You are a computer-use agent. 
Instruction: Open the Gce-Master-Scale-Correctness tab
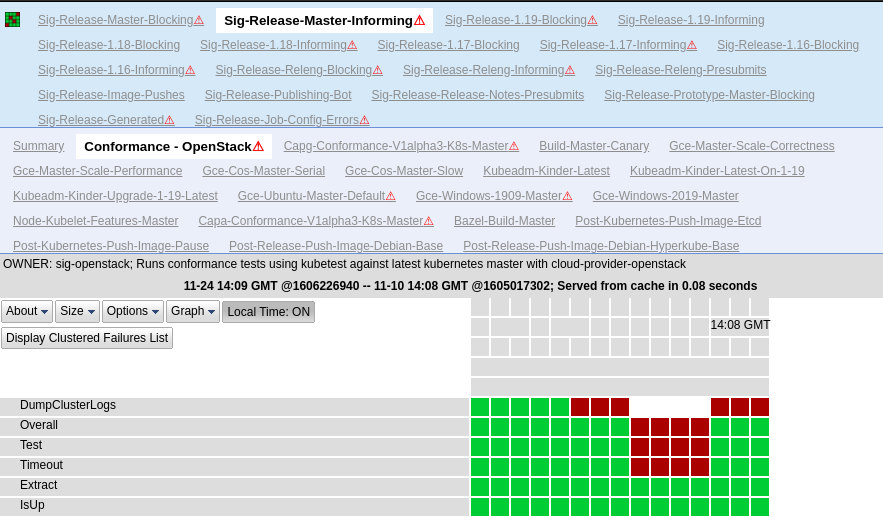(752, 146)
